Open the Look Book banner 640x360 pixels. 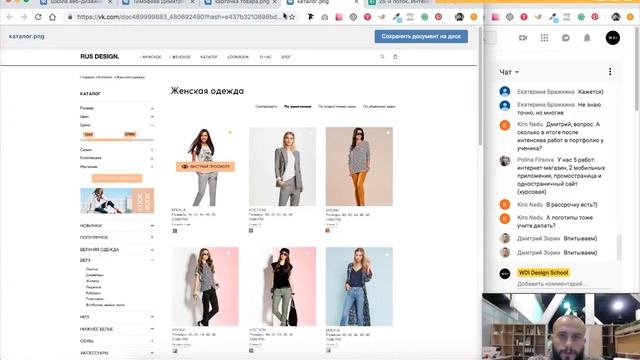point(117,201)
